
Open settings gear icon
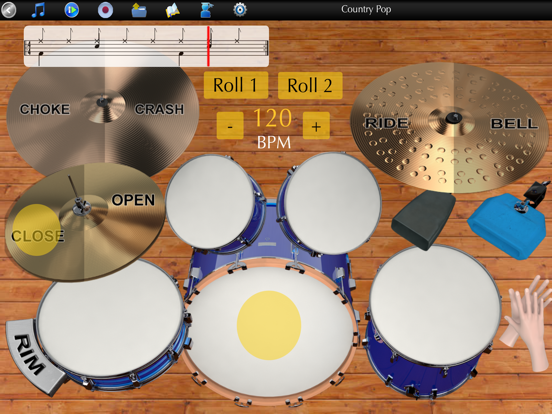pyautogui.click(x=240, y=10)
